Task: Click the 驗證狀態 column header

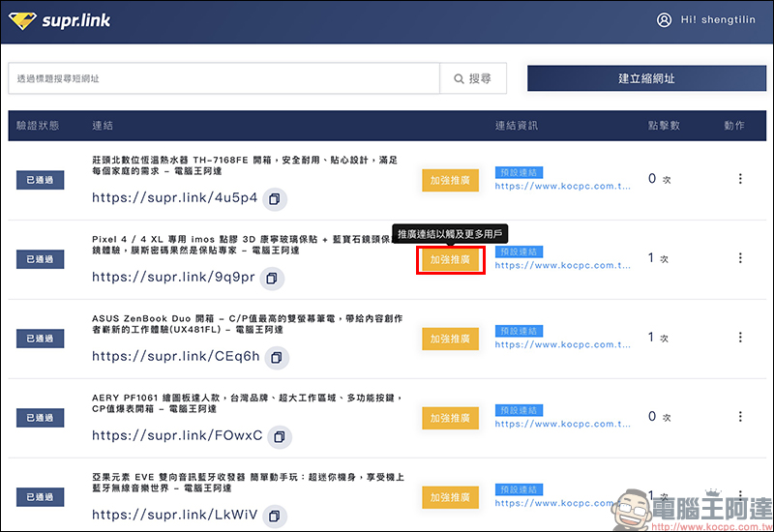Action: (38, 126)
